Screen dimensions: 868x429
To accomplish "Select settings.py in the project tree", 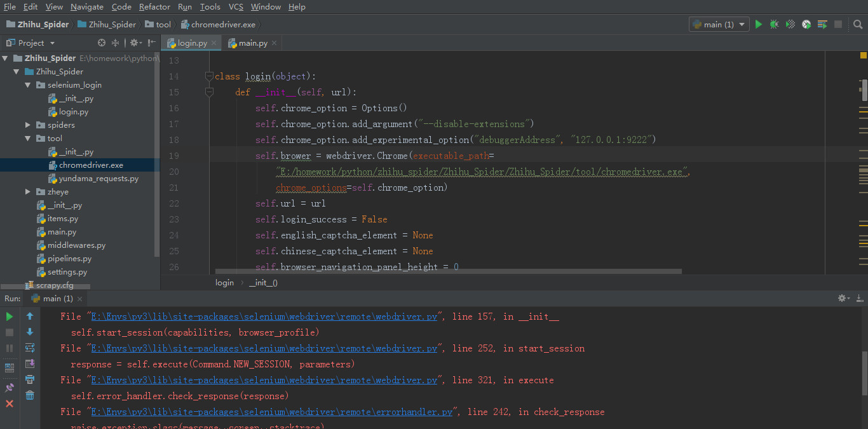I will coord(67,272).
